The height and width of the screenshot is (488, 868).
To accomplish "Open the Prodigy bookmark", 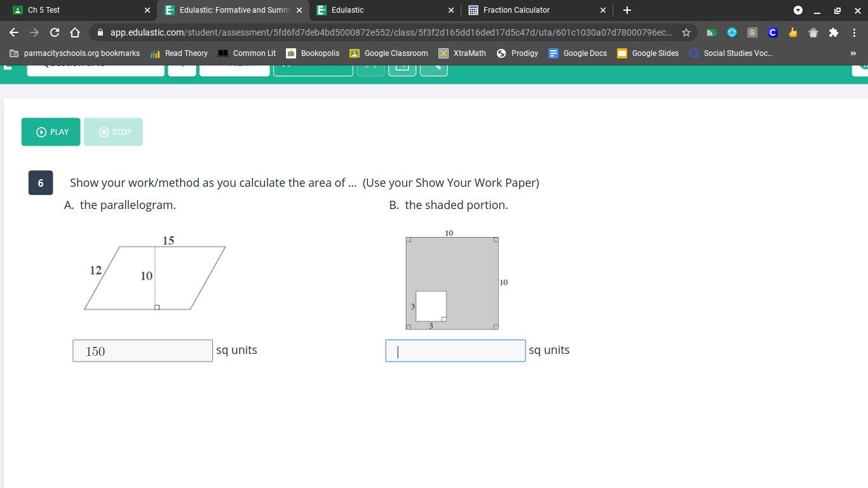I will (x=517, y=53).
